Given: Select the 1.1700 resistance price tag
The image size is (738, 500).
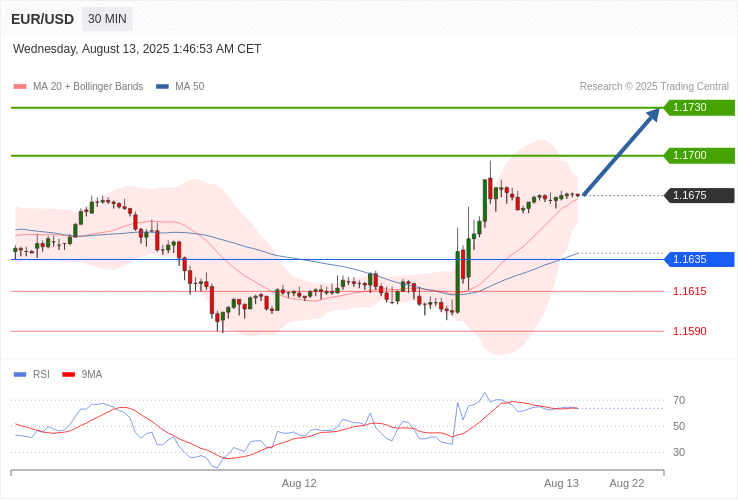Looking at the screenshot, I should tap(699, 155).
